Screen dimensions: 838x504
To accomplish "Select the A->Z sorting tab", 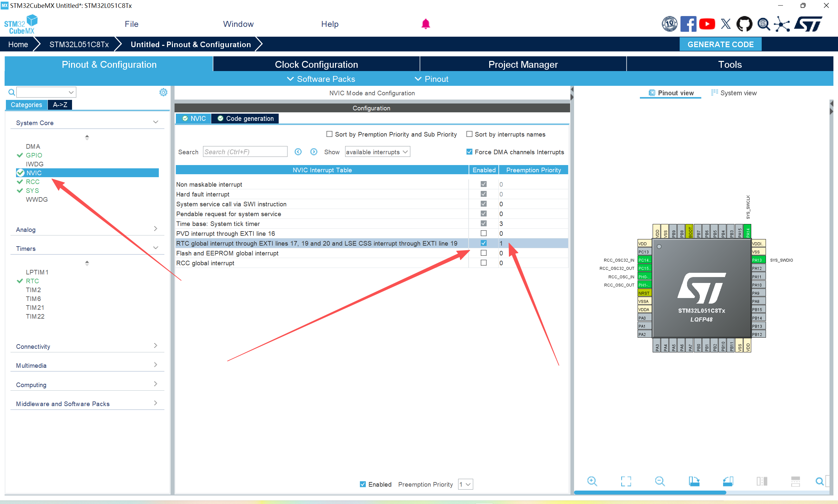I will click(x=60, y=104).
